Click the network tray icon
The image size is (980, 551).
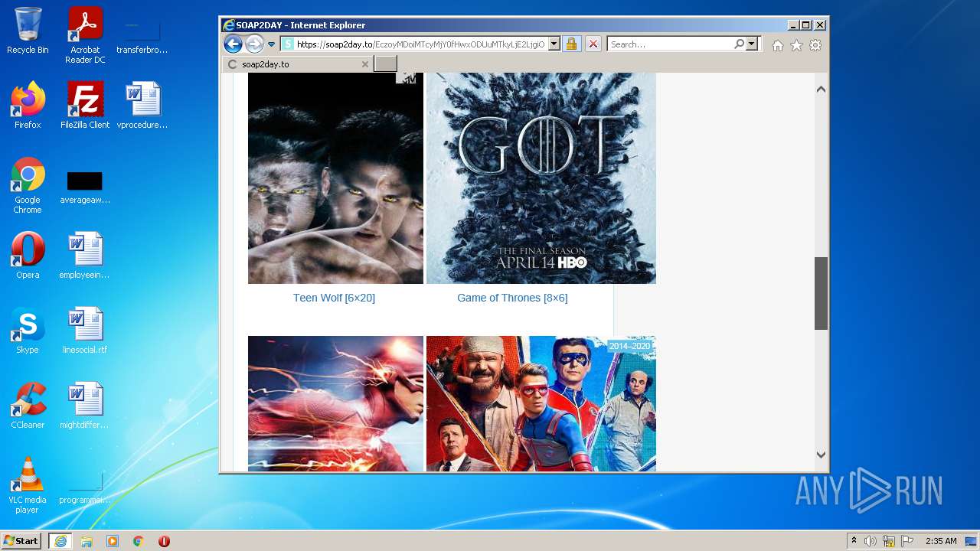[889, 541]
